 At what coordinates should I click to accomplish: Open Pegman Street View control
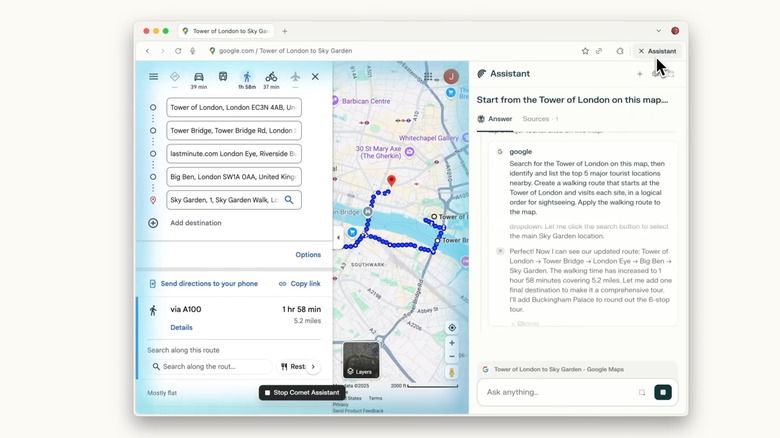[452, 373]
